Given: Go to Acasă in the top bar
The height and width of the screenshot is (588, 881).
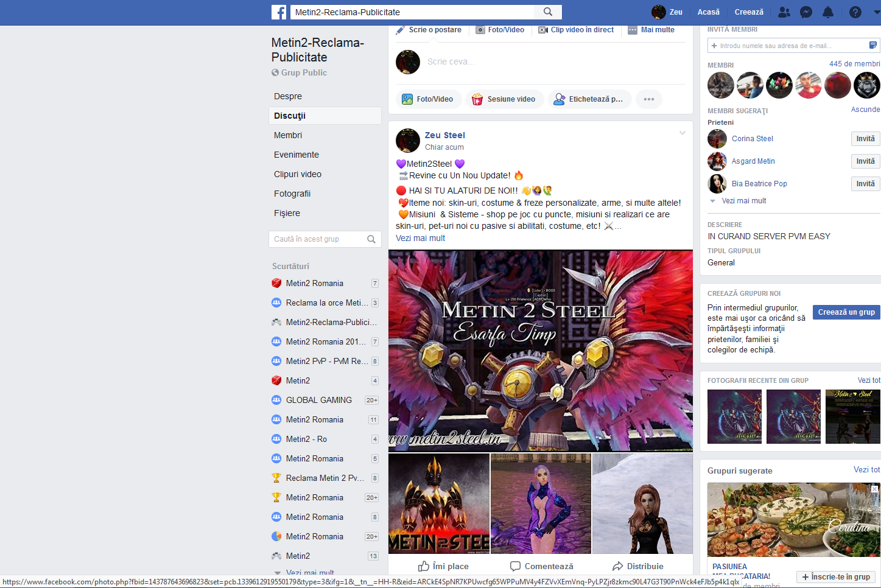Looking at the screenshot, I should 708,12.
